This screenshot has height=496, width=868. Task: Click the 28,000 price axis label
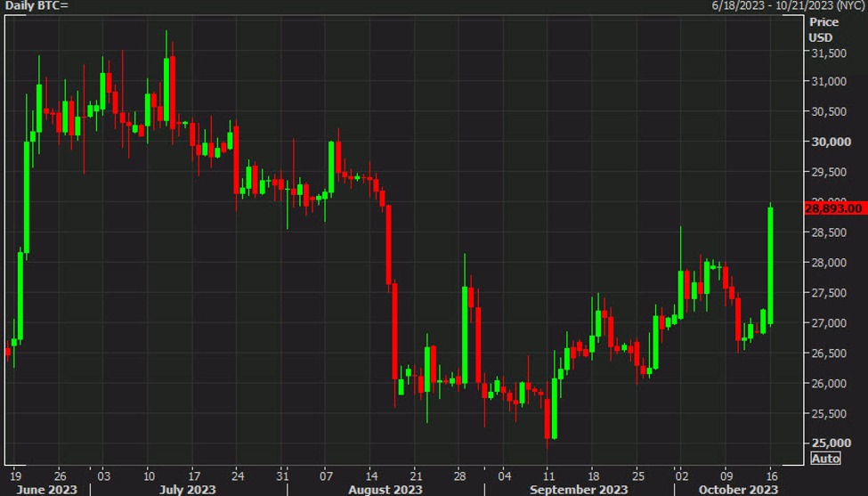[829, 263]
